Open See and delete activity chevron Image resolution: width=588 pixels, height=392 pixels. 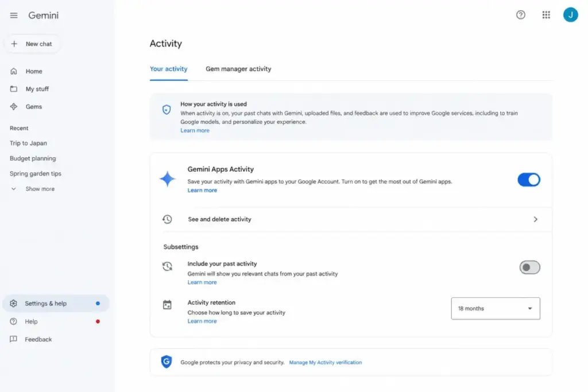point(536,219)
